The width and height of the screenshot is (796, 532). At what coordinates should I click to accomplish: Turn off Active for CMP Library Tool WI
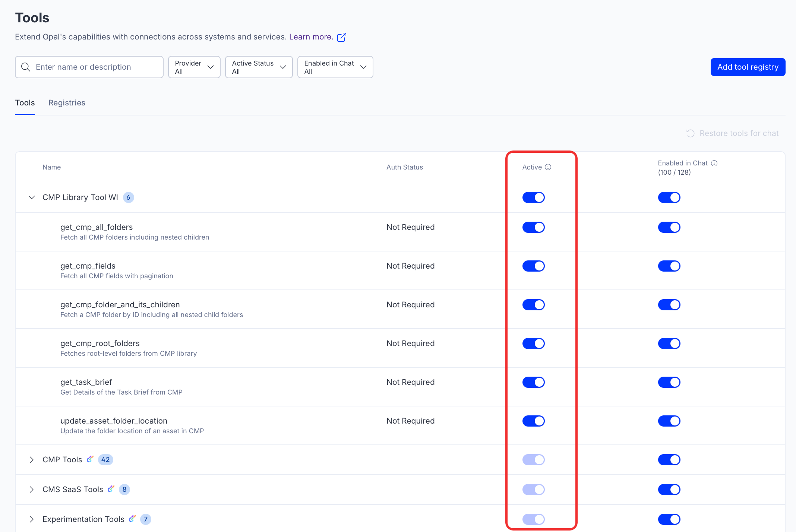pyautogui.click(x=533, y=197)
